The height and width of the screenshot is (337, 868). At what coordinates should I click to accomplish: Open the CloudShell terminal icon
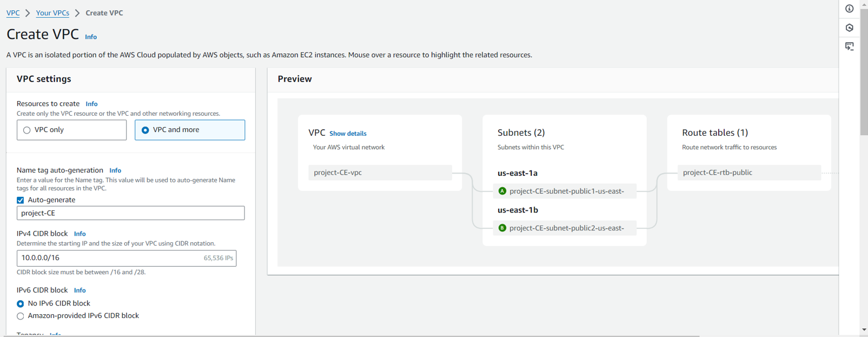[x=849, y=47]
